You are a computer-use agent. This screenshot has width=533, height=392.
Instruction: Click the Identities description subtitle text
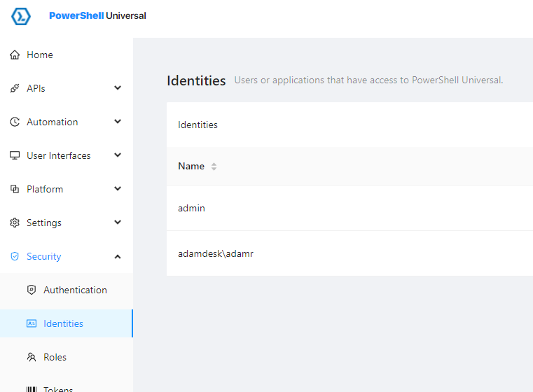click(x=368, y=80)
